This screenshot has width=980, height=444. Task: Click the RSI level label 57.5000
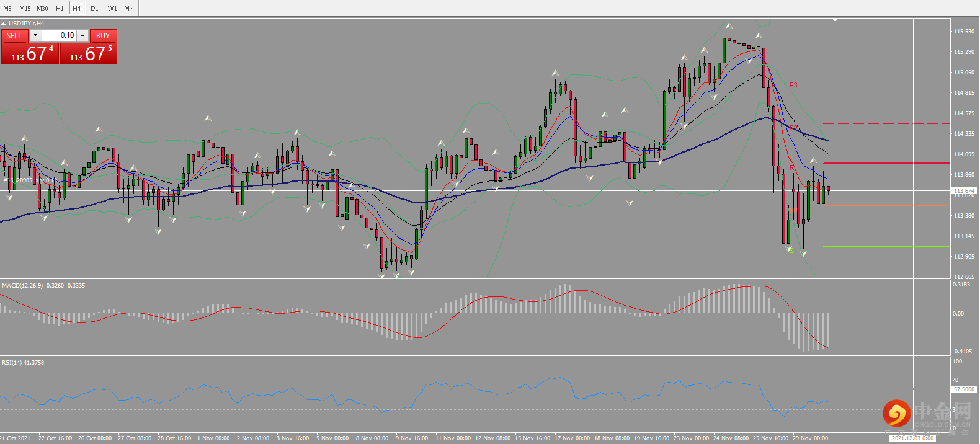(964, 389)
